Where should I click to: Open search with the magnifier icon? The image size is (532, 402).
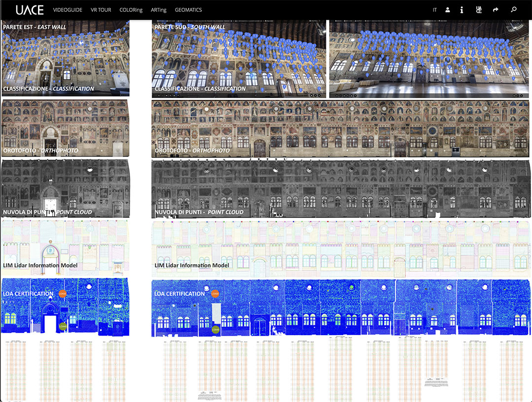(514, 10)
